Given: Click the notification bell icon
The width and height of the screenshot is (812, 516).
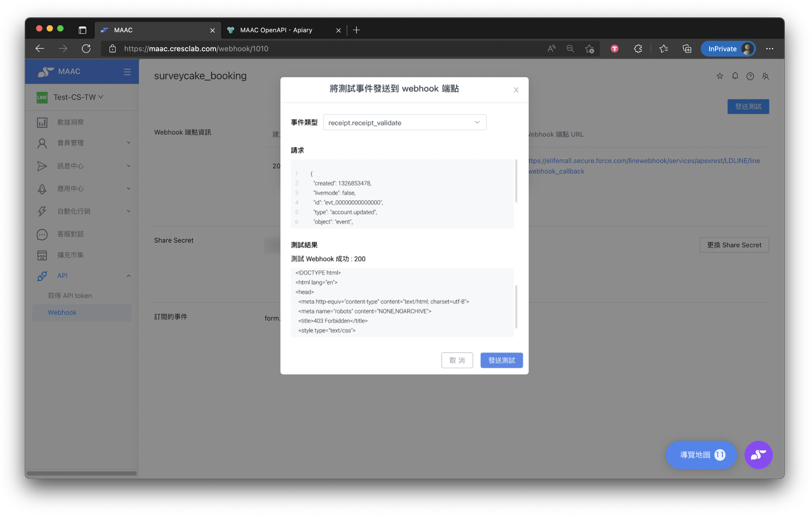Looking at the screenshot, I should tap(735, 76).
